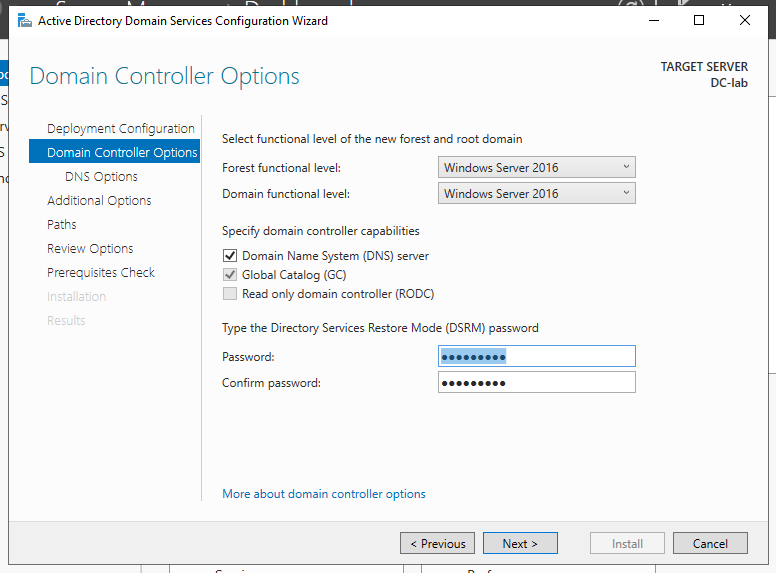Maximize the configuration wizard window
Image resolution: width=776 pixels, height=573 pixels.
point(699,20)
